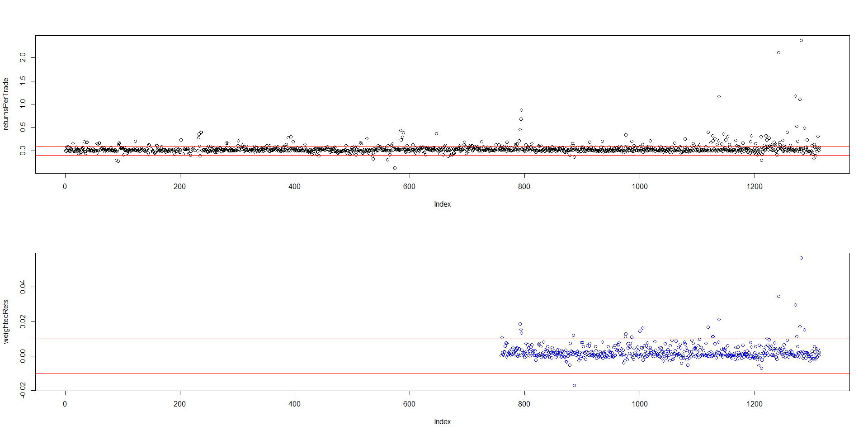The width and height of the screenshot is (868, 435).
Task: Select the lowest black point in returnsPerTrade plot
Action: click(395, 168)
